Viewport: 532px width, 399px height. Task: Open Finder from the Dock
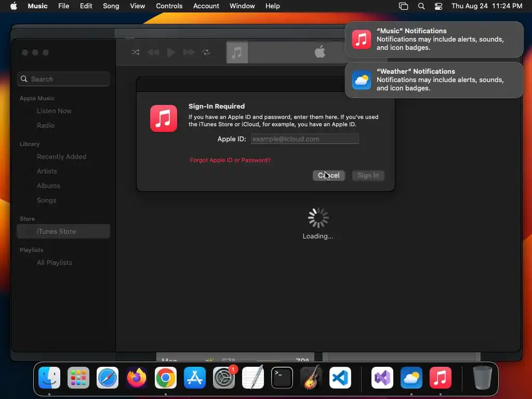click(x=49, y=378)
